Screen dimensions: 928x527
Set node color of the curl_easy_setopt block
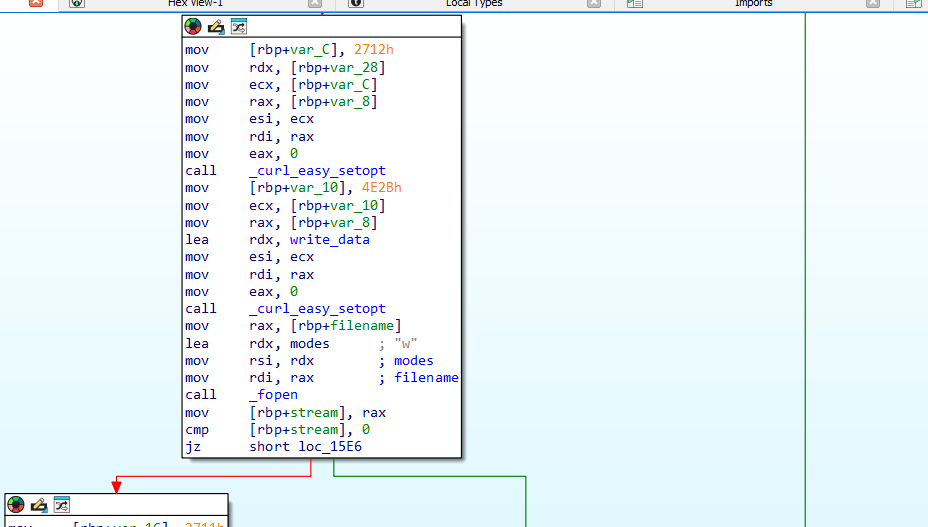tap(193, 27)
